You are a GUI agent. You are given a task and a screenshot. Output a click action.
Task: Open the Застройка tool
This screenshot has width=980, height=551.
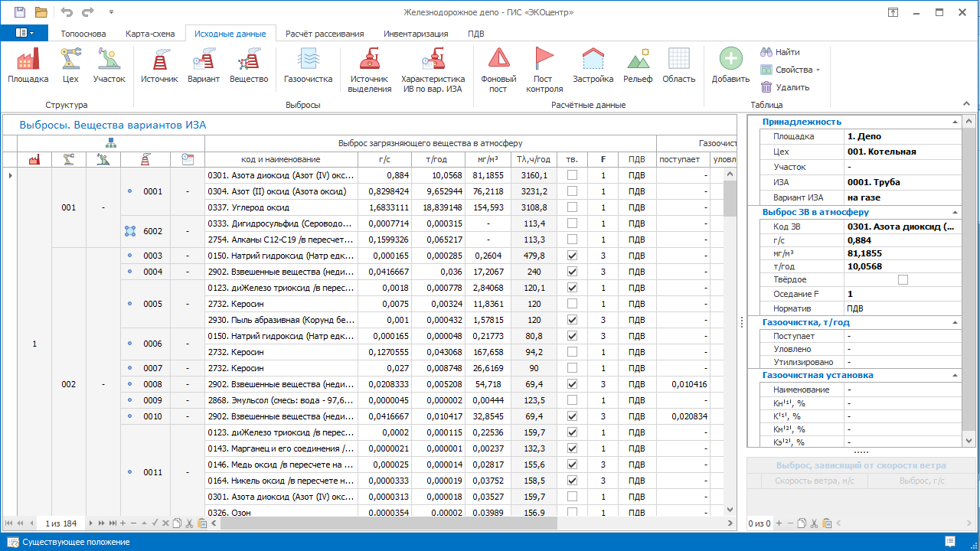pyautogui.click(x=593, y=65)
